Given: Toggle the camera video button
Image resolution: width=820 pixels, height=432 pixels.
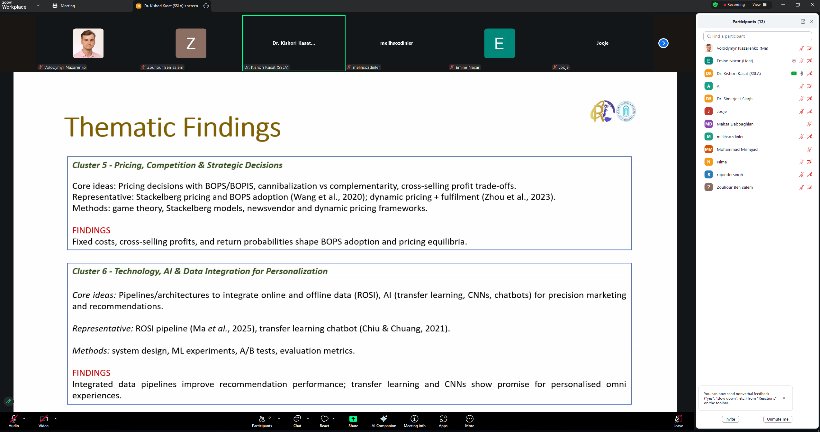Looking at the screenshot, I should coord(43,421).
